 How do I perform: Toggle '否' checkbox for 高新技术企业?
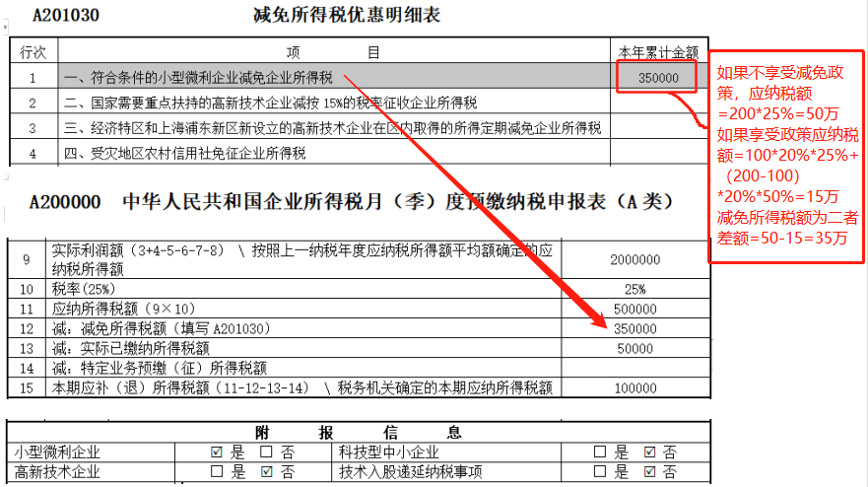[x=266, y=472]
